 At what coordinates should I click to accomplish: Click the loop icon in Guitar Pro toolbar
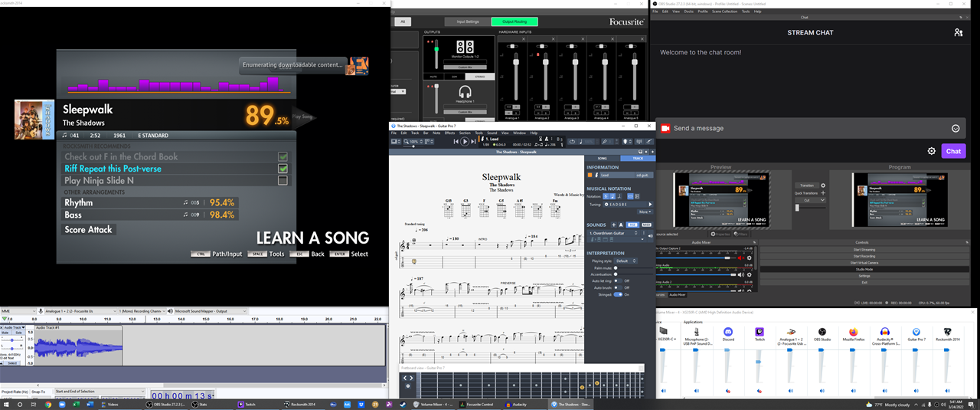click(x=572, y=141)
